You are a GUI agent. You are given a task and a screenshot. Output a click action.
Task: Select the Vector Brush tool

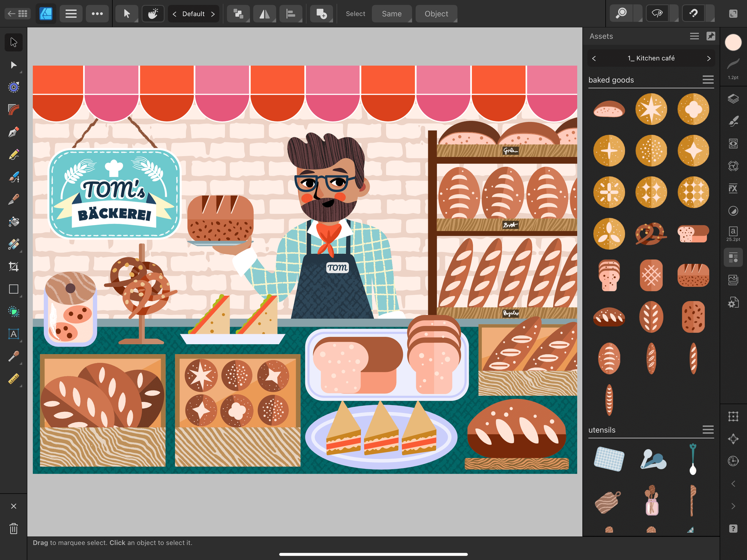(x=13, y=177)
